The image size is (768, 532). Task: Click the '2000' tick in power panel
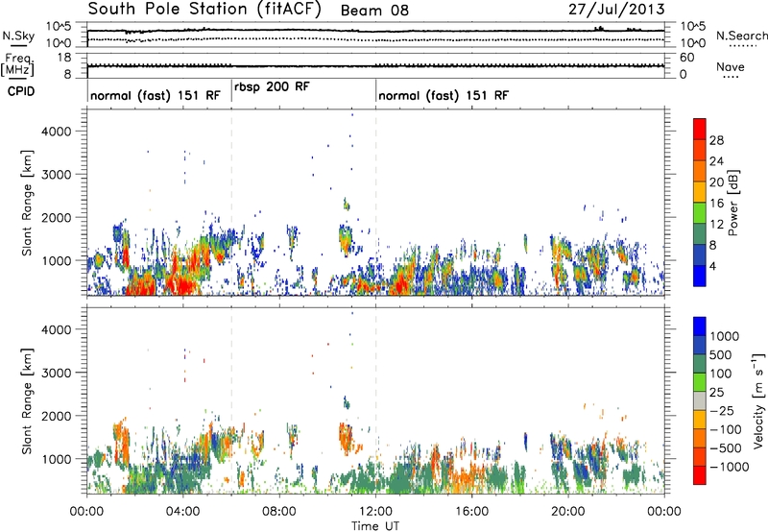pyautogui.click(x=56, y=218)
